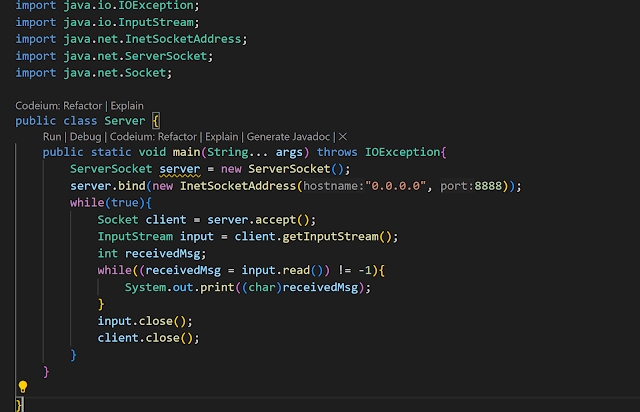Click the port number 8888

(x=488, y=186)
